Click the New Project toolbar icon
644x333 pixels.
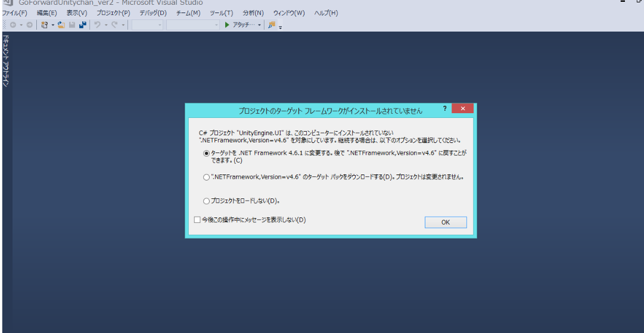click(x=44, y=25)
